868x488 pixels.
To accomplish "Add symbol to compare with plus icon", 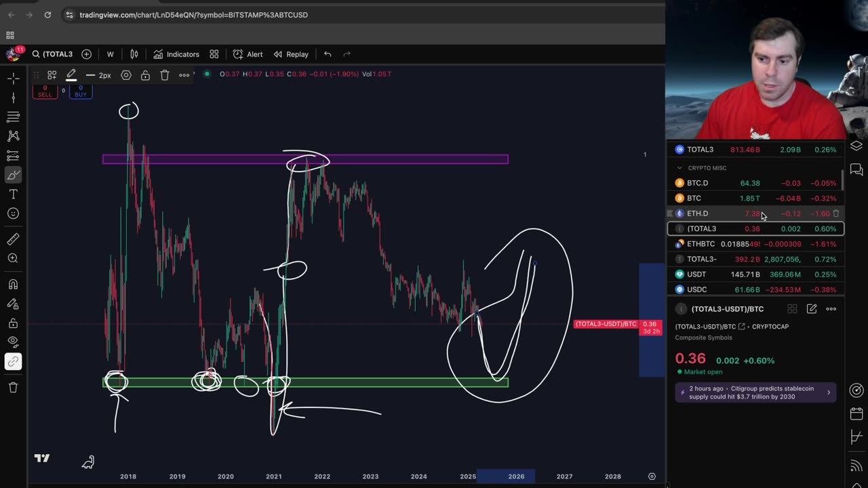I will click(87, 54).
